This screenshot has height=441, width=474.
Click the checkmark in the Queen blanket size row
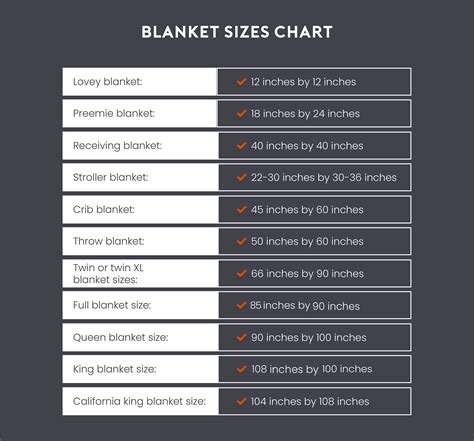tap(241, 337)
